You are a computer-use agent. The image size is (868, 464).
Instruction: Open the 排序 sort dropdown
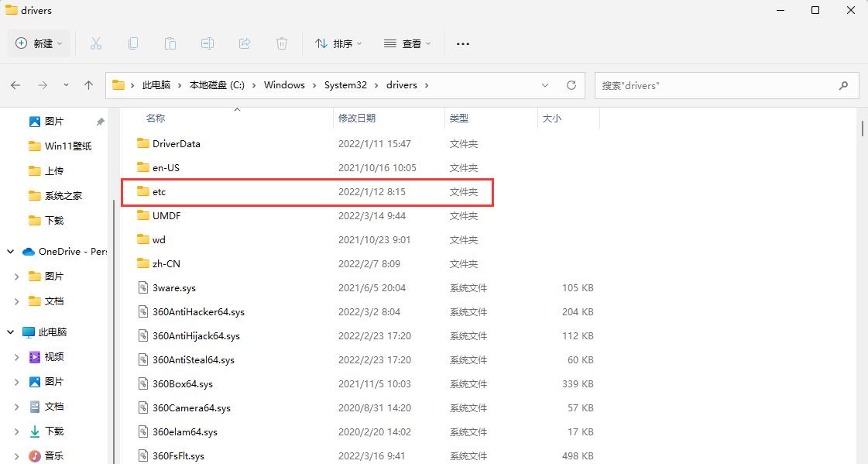tap(338, 43)
